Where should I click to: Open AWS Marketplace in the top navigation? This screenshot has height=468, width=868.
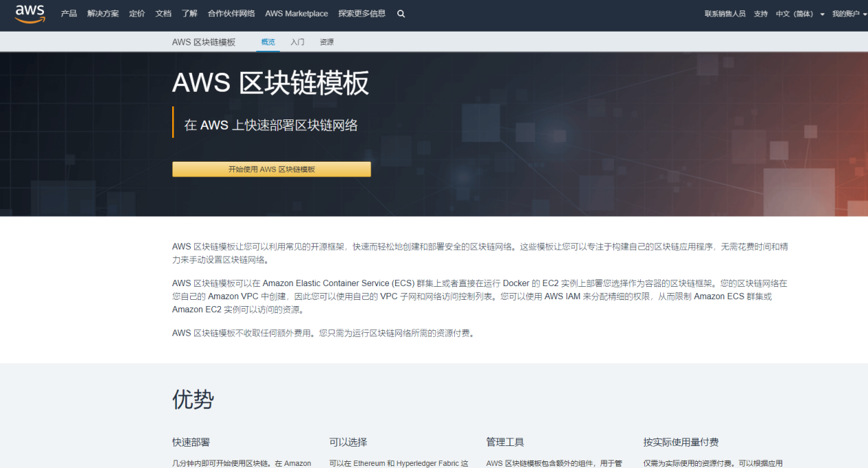[x=296, y=14]
